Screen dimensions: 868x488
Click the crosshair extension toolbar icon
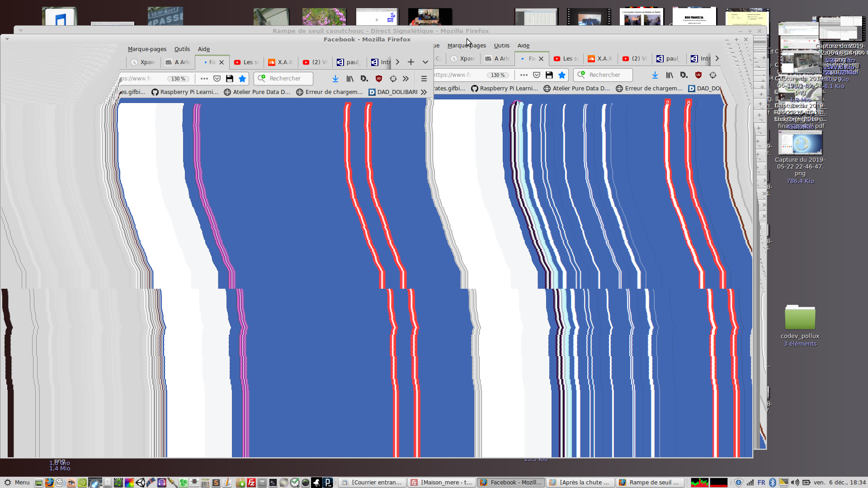[393, 79]
